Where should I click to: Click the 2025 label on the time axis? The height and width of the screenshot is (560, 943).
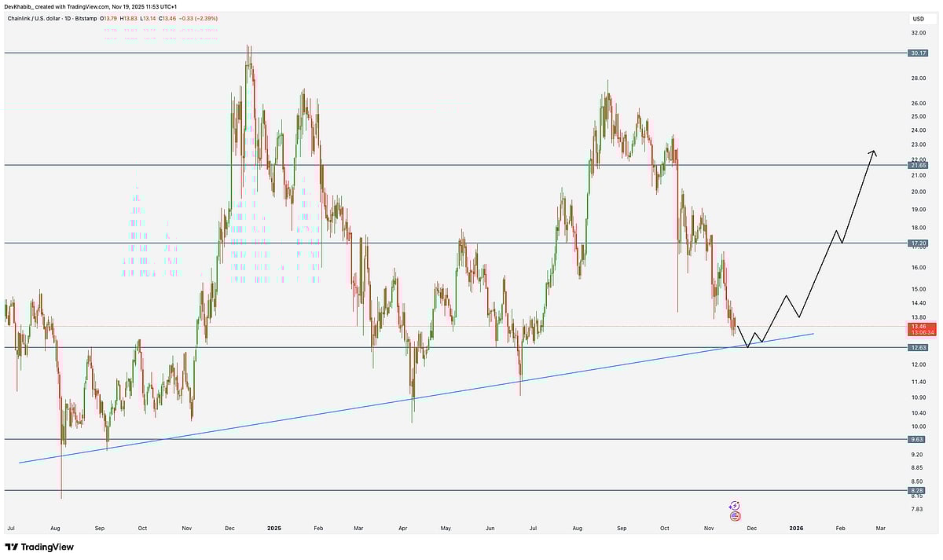tap(273, 529)
